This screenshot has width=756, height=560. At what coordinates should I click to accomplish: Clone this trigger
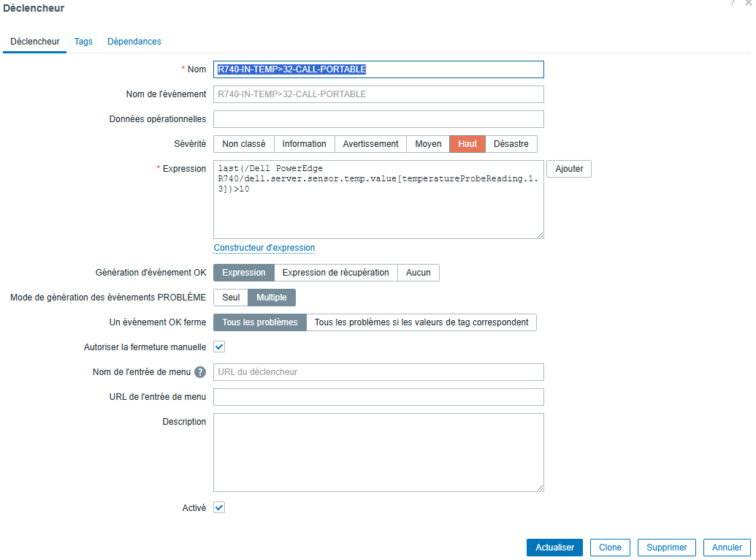click(x=610, y=548)
